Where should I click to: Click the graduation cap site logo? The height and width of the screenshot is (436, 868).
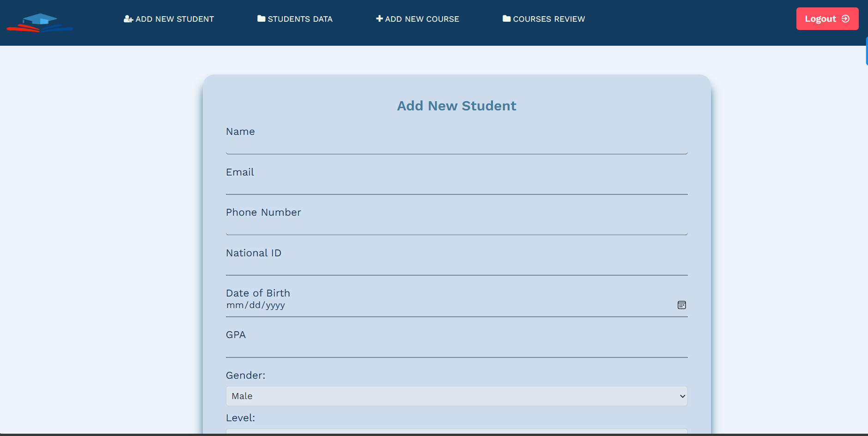40,23
